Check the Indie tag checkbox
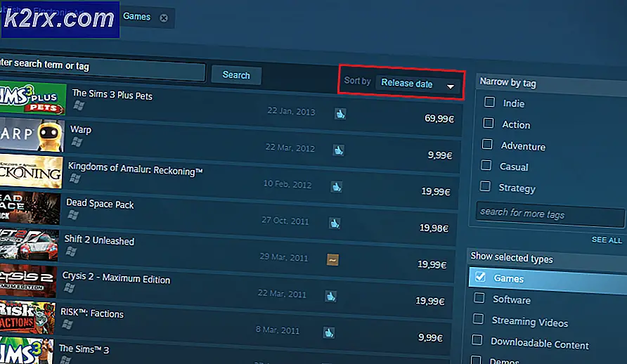The image size is (627, 364). 489,102
